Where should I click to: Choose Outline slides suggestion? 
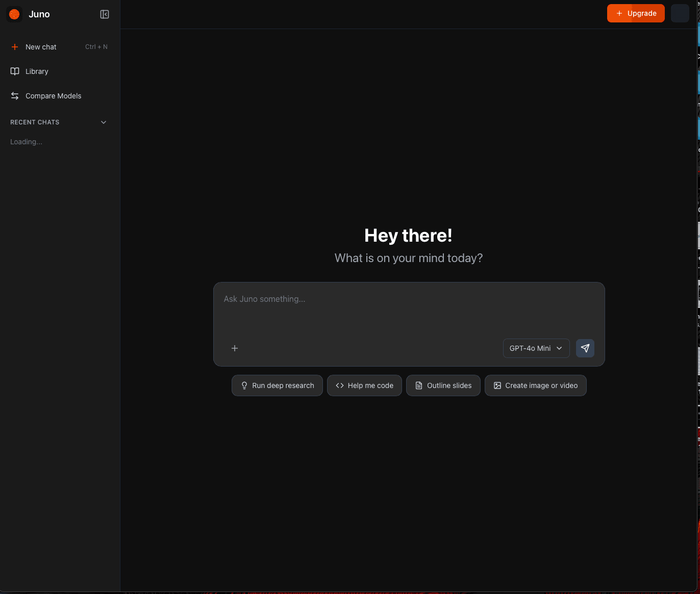[x=443, y=385]
